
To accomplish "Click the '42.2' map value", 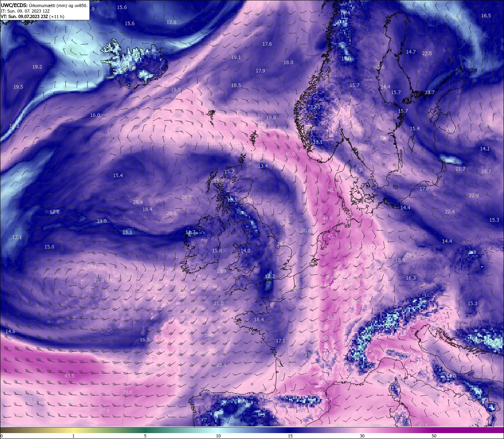I will coord(332,318).
